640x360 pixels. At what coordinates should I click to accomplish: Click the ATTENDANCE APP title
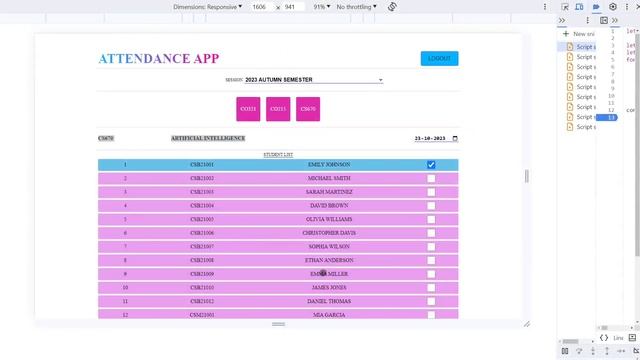coord(159,58)
